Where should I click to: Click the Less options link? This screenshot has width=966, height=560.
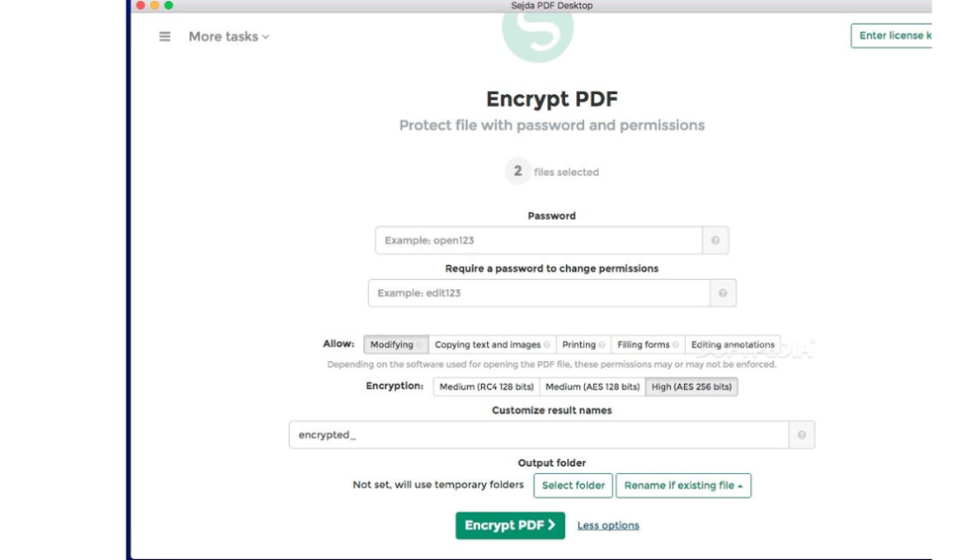click(x=608, y=525)
